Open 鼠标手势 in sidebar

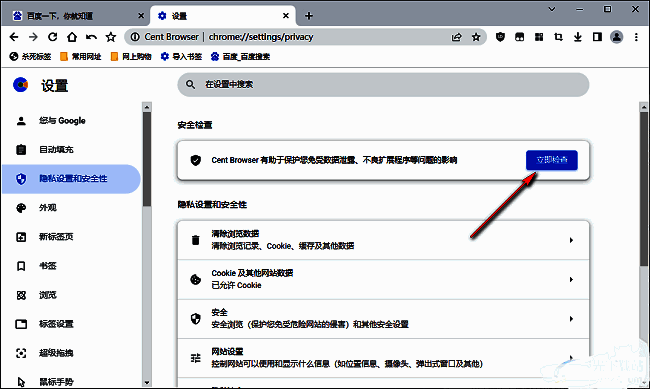(x=71, y=382)
